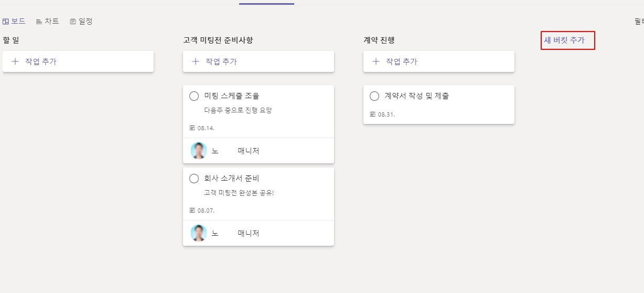Switch to the 차트 tab
This screenshot has width=644, height=293.
coord(47,22)
